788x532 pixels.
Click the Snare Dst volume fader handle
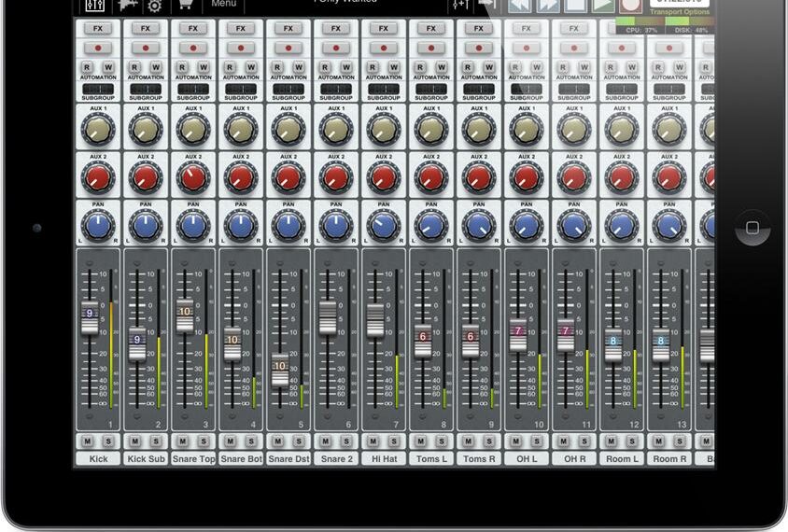pos(280,367)
